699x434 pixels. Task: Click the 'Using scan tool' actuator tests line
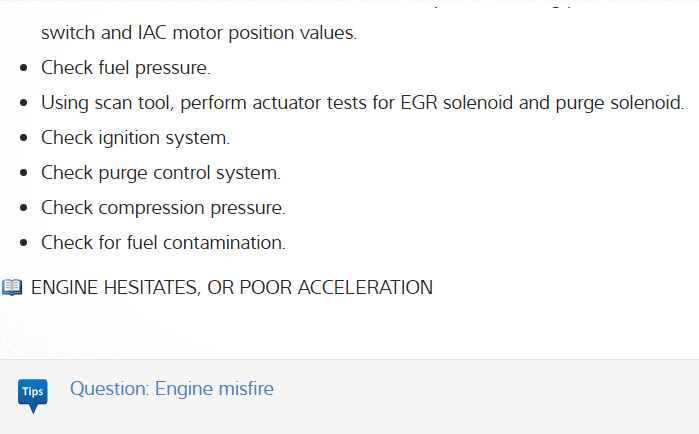(x=362, y=103)
